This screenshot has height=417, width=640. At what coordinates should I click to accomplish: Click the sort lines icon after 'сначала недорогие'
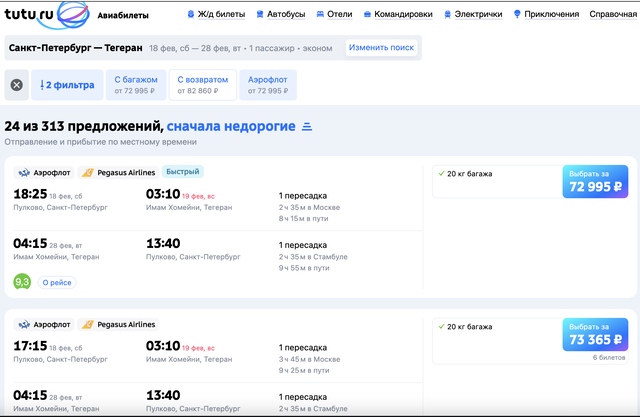click(x=307, y=126)
